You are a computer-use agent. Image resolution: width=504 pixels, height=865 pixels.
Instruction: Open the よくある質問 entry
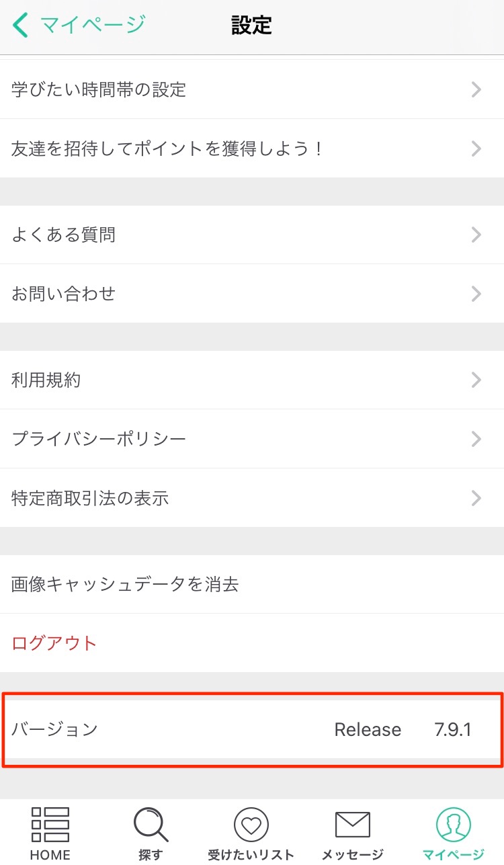pyautogui.click(x=252, y=235)
